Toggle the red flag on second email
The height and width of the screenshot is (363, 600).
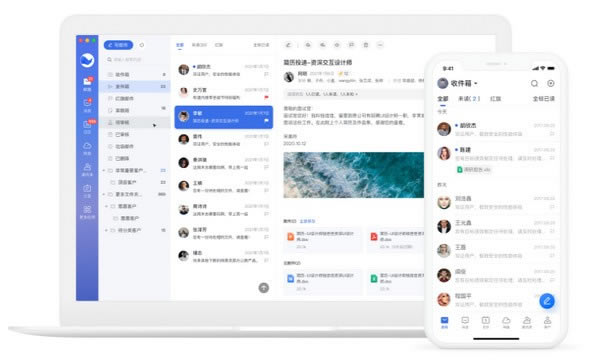click(x=266, y=97)
